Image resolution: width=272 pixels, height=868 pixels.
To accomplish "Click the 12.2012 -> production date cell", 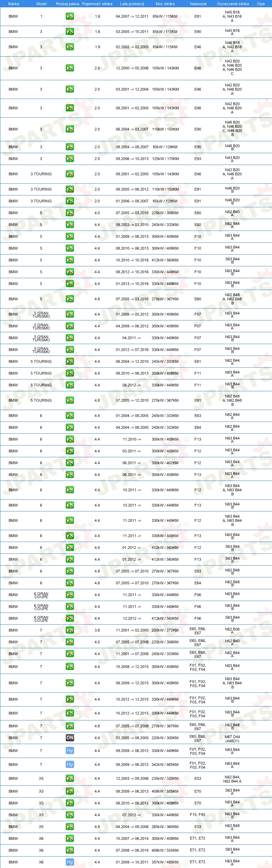I will [x=132, y=618].
